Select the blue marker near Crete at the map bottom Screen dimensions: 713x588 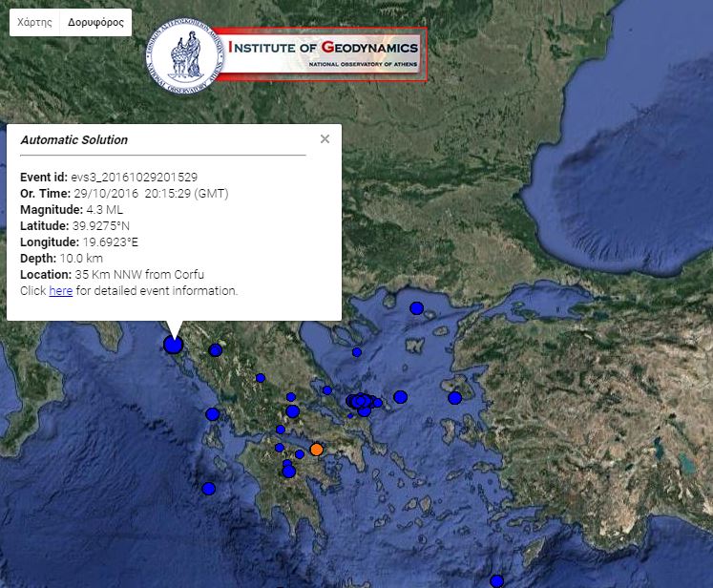(496, 580)
